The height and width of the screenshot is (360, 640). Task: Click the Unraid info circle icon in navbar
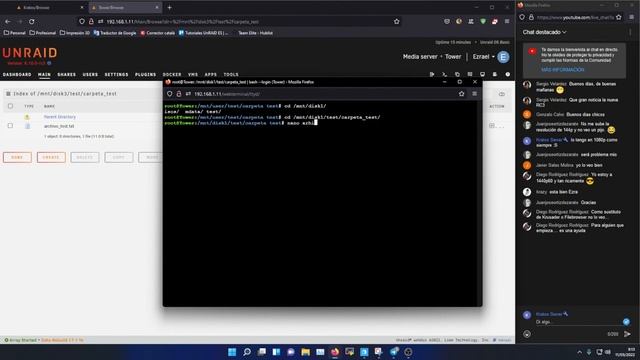point(507,75)
